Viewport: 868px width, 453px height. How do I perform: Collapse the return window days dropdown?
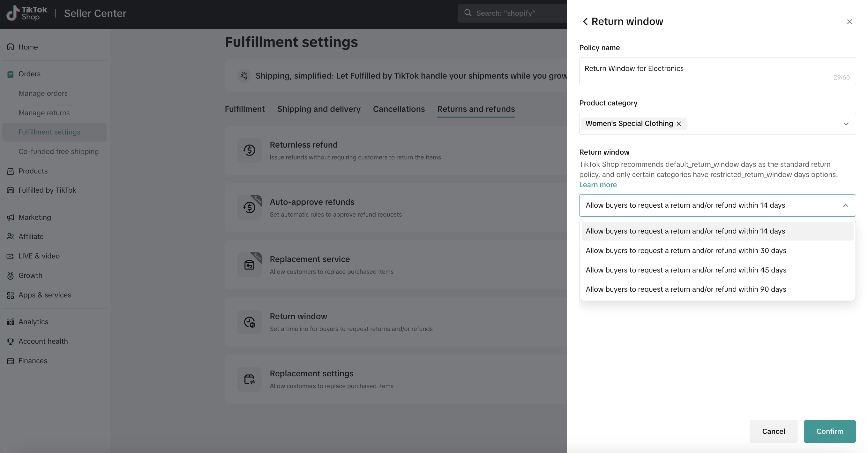pyautogui.click(x=845, y=205)
